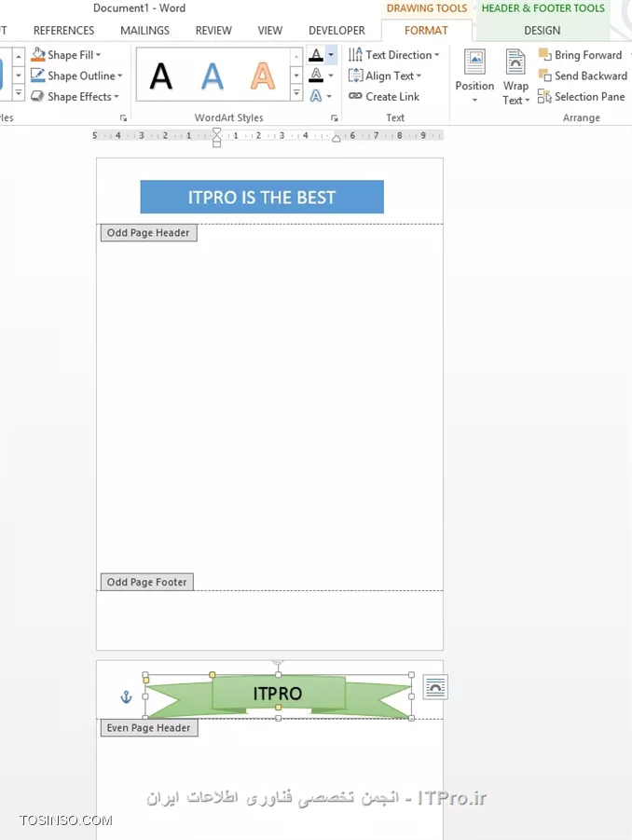Open the Text Outline dropdown arrow
The image size is (632, 840).
click(331, 76)
